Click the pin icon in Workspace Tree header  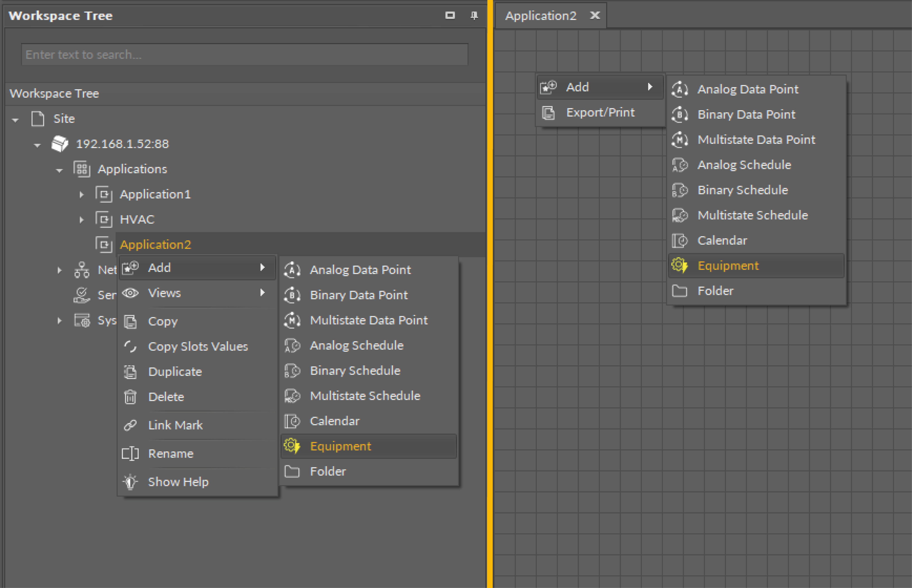tap(474, 15)
